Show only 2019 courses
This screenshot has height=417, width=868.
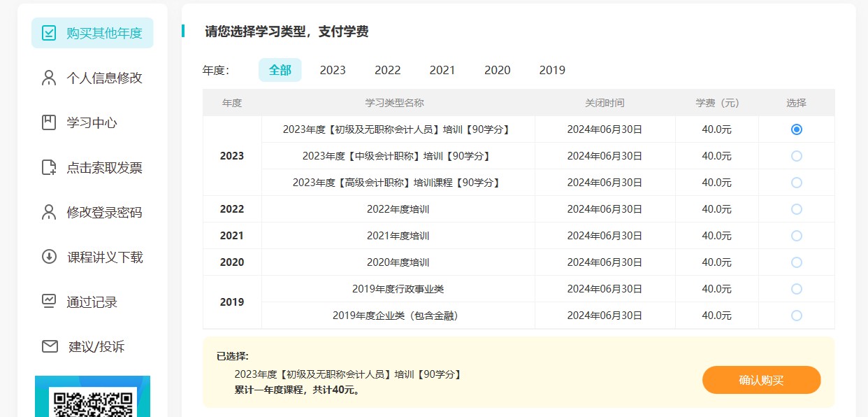pos(552,70)
